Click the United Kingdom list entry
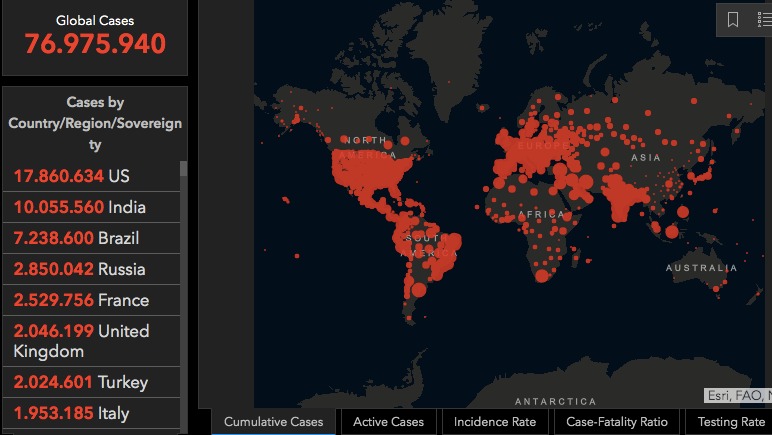Viewport: 772px width, 435px height. (81, 341)
